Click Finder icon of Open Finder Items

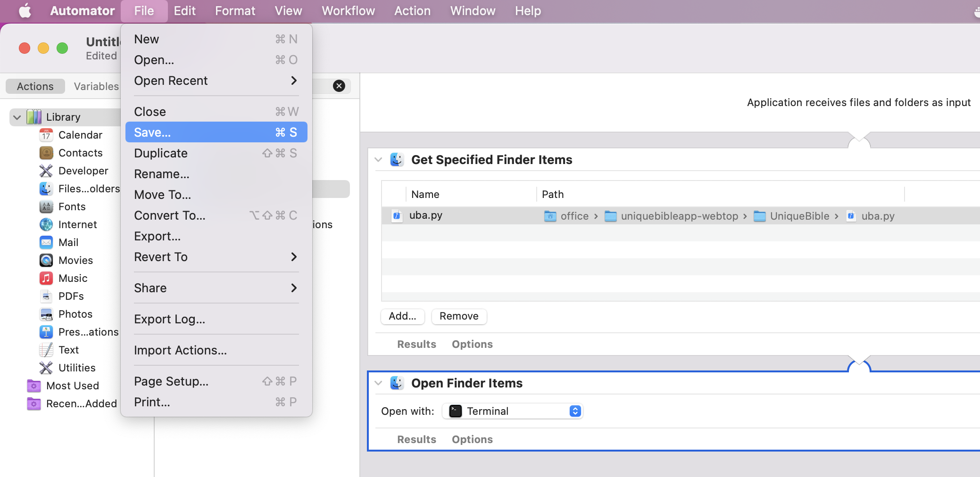(x=397, y=383)
